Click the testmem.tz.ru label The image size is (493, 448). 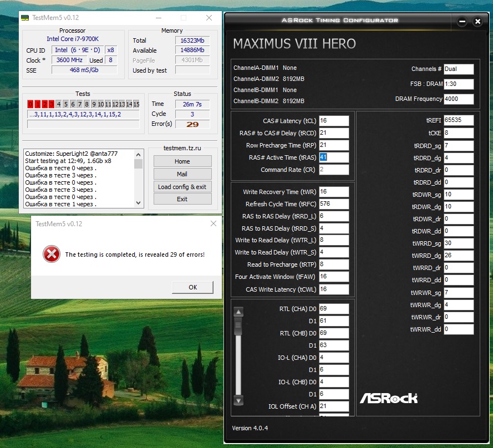click(182, 148)
